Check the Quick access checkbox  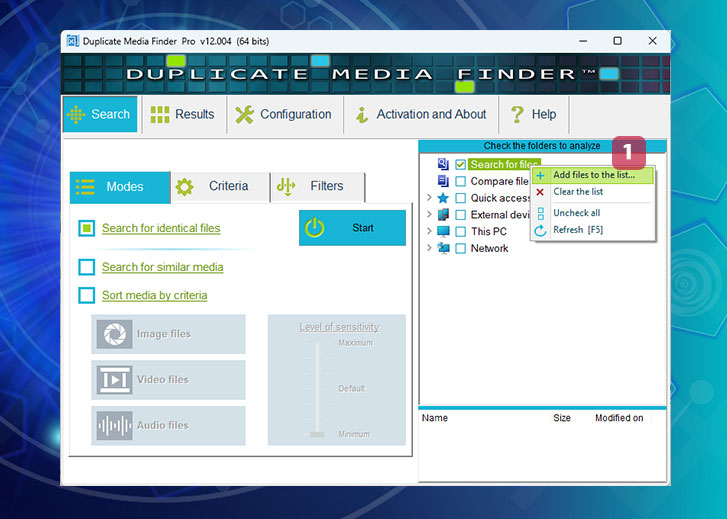click(x=460, y=198)
